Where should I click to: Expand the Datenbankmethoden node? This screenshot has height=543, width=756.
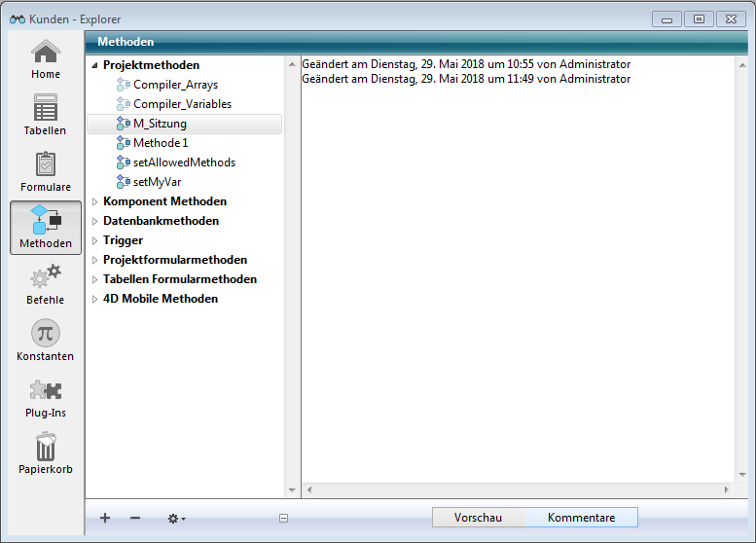pyautogui.click(x=94, y=221)
